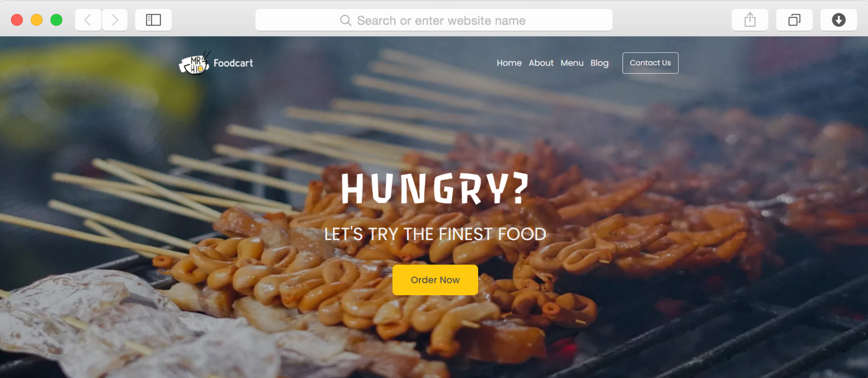Screen dimensions: 868x378
Task: Show the tab overview icon
Action: pyautogui.click(x=794, y=20)
